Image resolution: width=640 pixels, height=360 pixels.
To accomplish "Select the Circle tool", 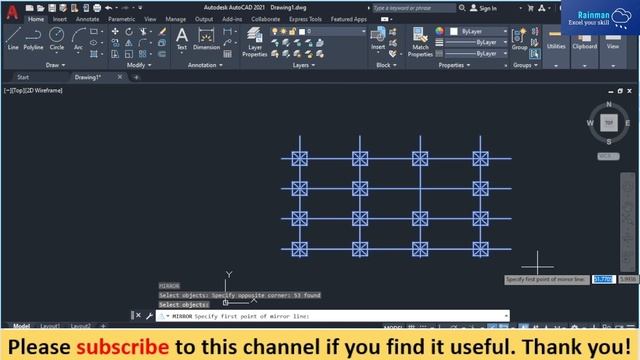I will click(56, 39).
